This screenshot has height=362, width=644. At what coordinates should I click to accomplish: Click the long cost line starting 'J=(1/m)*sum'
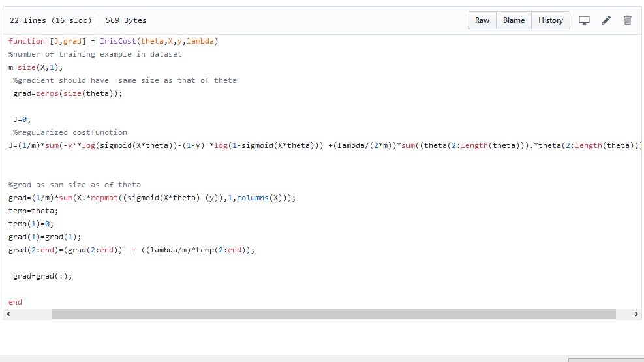click(x=325, y=145)
